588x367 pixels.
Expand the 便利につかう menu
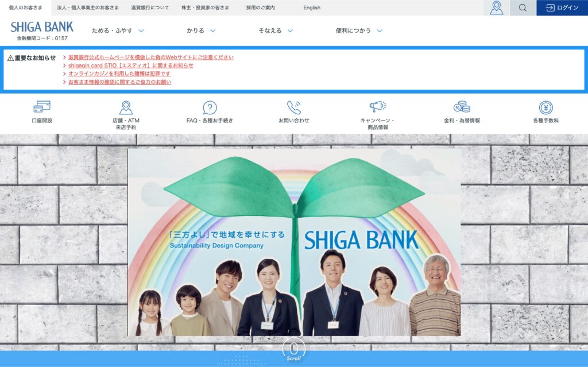coord(359,30)
